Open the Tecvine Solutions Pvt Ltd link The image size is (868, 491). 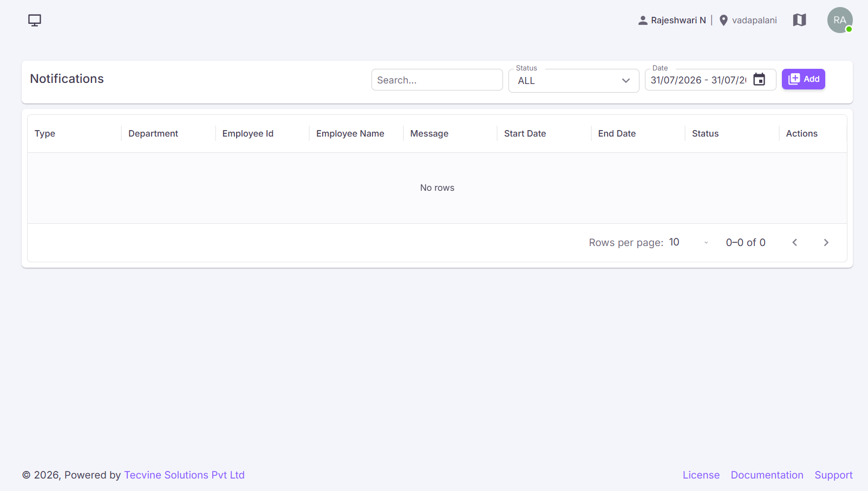click(x=184, y=475)
